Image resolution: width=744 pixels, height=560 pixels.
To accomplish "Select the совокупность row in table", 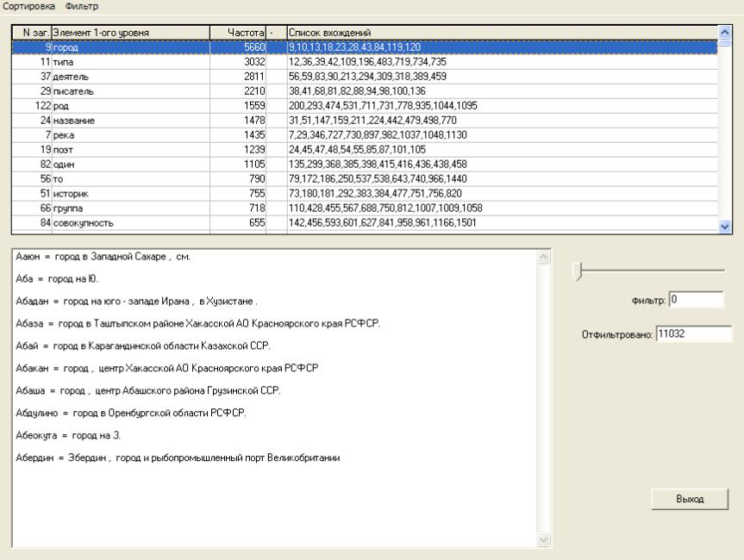I will click(x=129, y=223).
